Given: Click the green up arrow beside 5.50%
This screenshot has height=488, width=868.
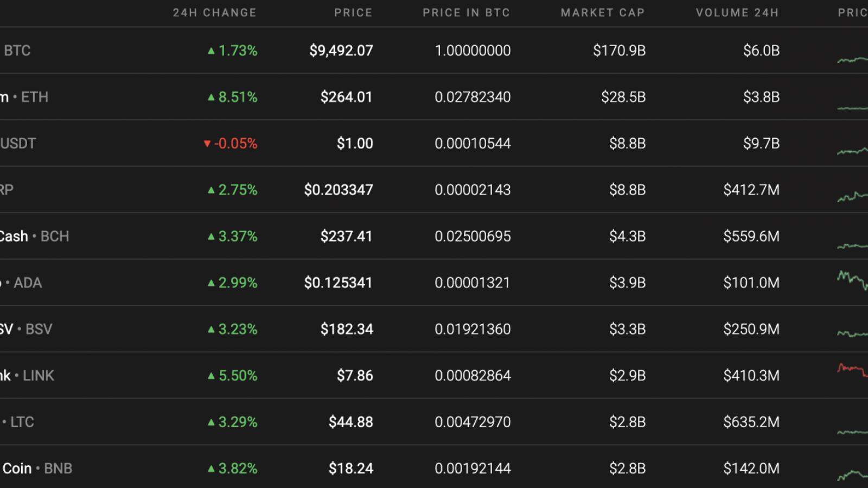Looking at the screenshot, I should click(211, 376).
